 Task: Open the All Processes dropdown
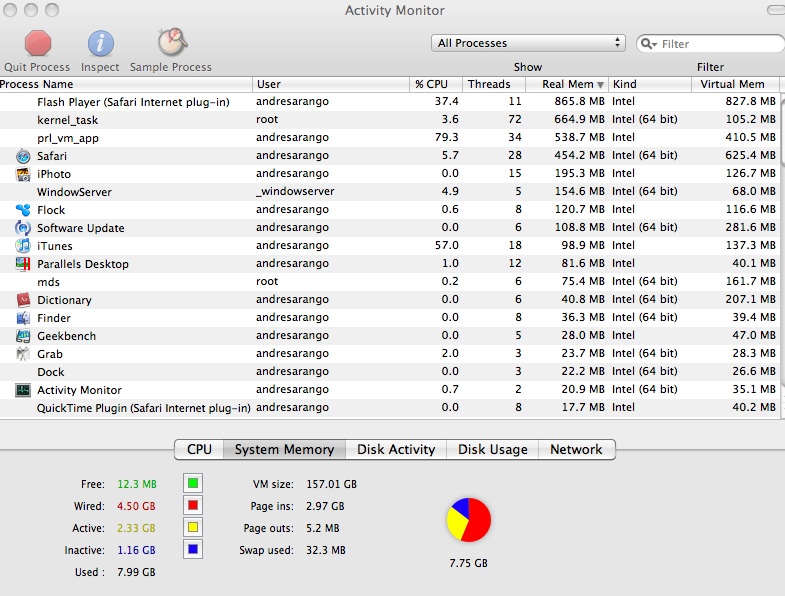tap(529, 43)
